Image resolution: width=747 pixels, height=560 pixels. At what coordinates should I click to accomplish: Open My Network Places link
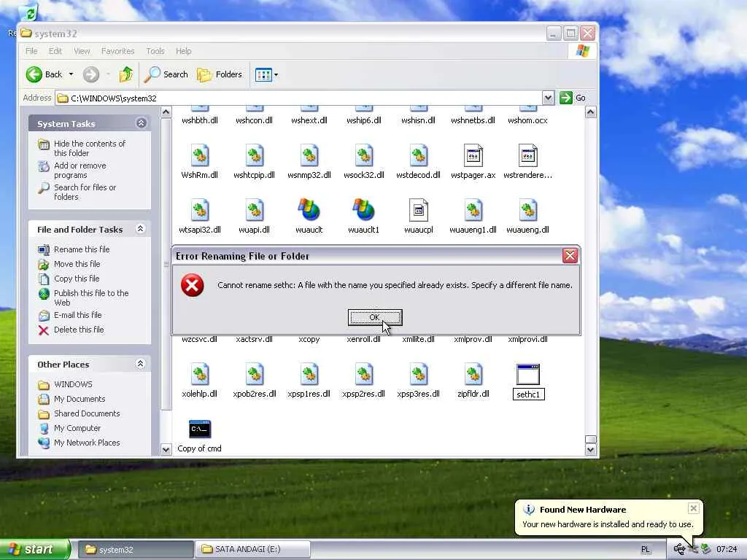click(87, 443)
